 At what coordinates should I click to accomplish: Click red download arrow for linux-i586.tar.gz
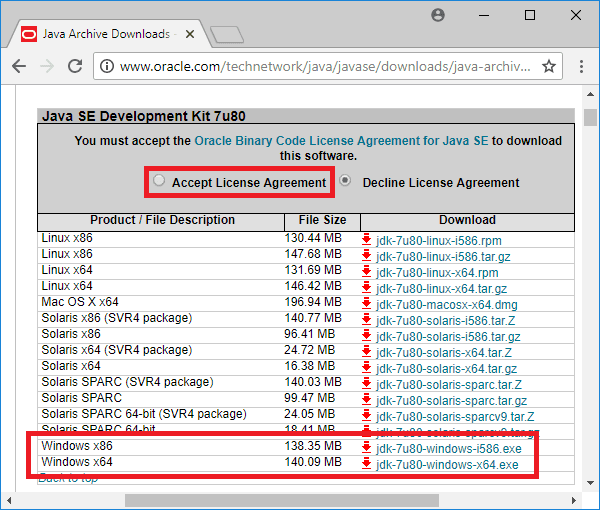pos(366,255)
